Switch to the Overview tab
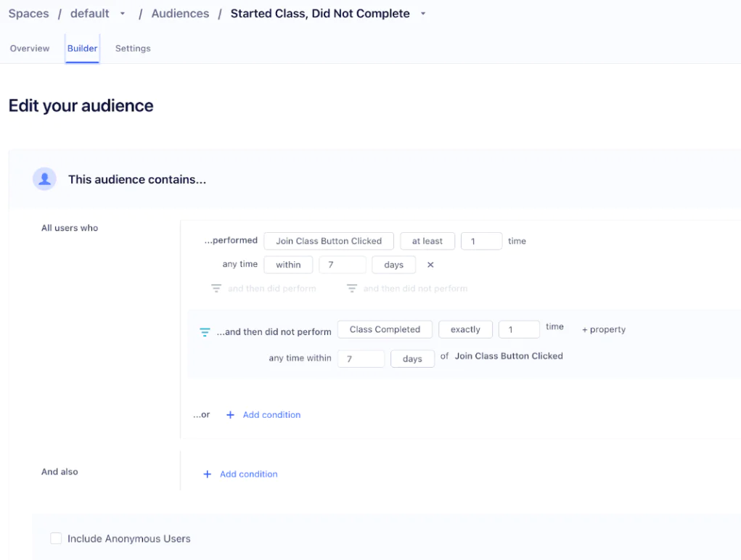741x560 pixels. pyautogui.click(x=30, y=49)
